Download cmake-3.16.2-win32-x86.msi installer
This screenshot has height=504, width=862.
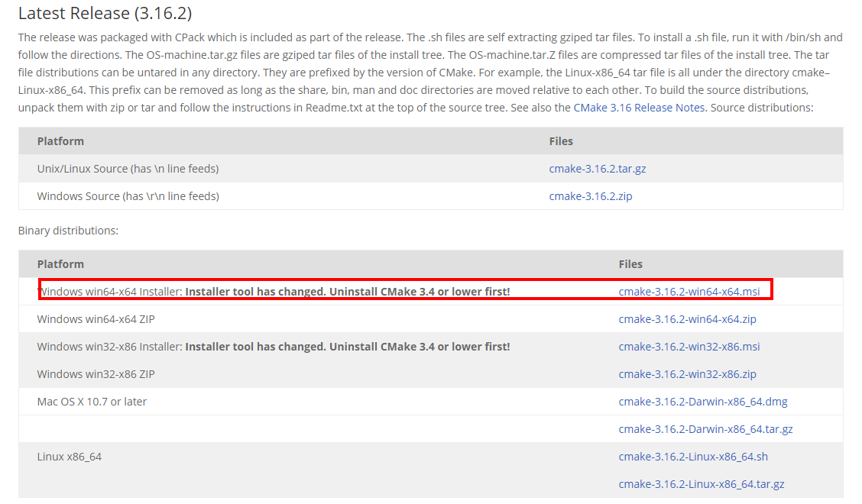(689, 347)
